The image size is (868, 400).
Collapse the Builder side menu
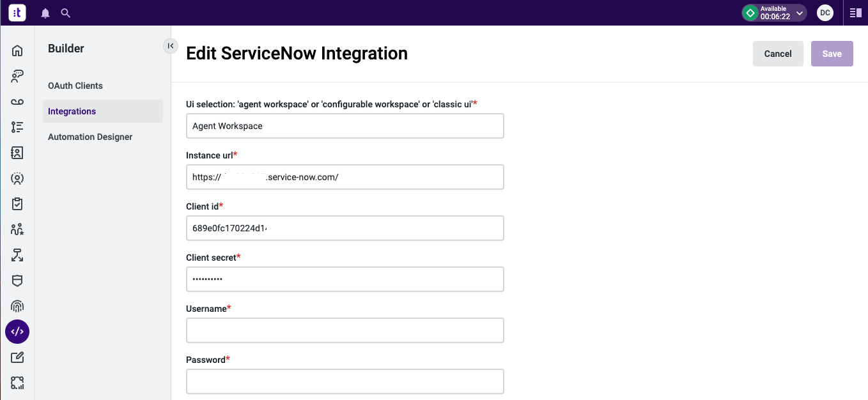[x=171, y=45]
